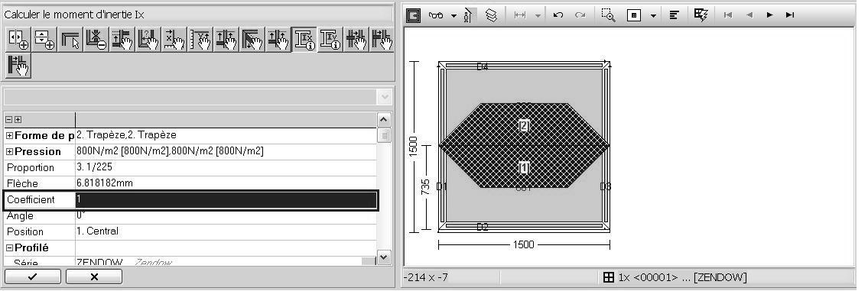Open the empty combo box above properties
868x291 pixels.
coord(198,97)
